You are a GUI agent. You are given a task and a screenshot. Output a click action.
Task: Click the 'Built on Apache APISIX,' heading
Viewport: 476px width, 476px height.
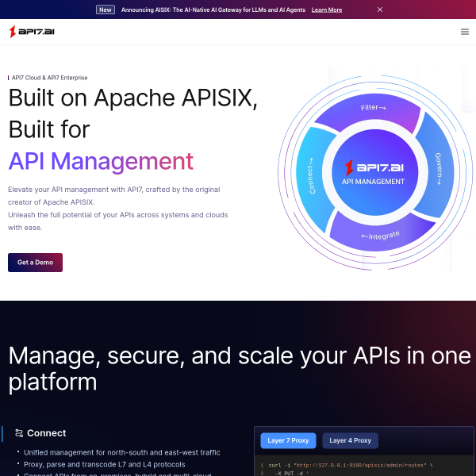pyautogui.click(x=133, y=98)
